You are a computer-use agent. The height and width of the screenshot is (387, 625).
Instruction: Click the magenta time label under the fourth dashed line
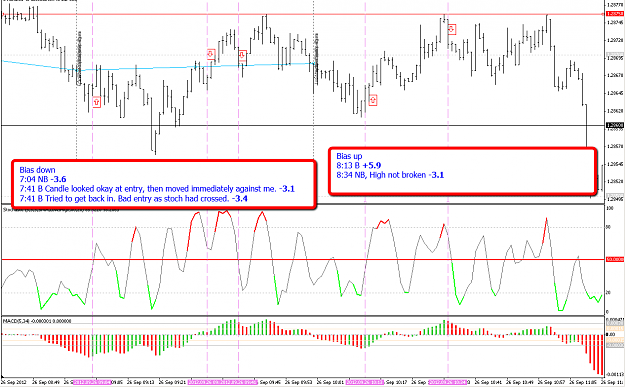click(x=365, y=382)
